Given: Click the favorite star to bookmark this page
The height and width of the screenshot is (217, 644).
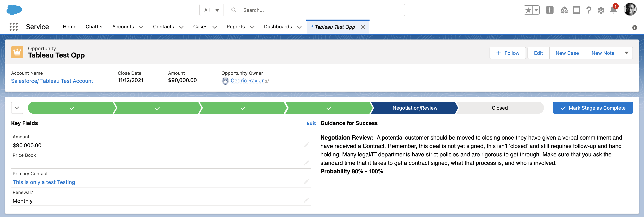Looking at the screenshot, I should click(528, 10).
